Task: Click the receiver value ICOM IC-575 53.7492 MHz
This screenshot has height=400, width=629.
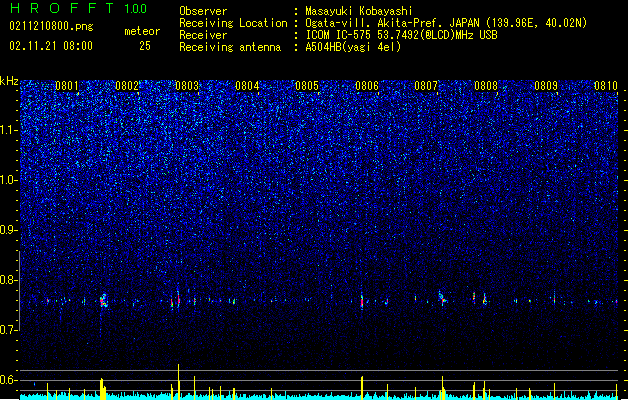Action: coord(401,35)
